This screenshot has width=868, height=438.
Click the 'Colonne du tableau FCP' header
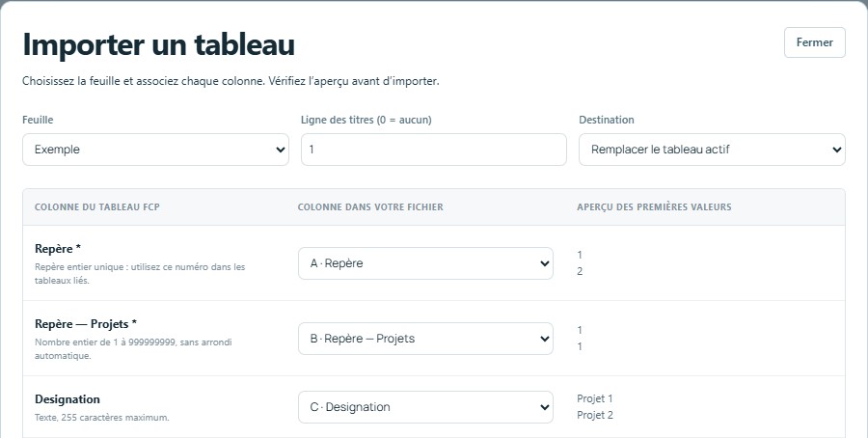pos(96,207)
